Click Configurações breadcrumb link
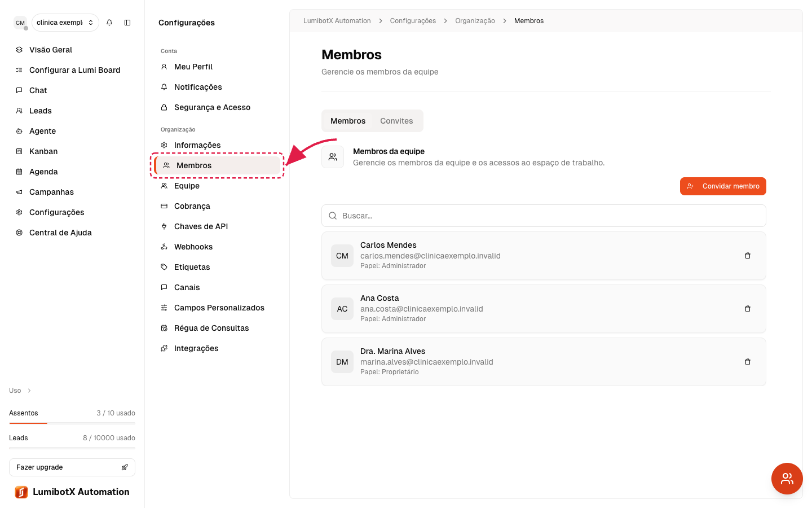812x508 pixels. [413, 21]
